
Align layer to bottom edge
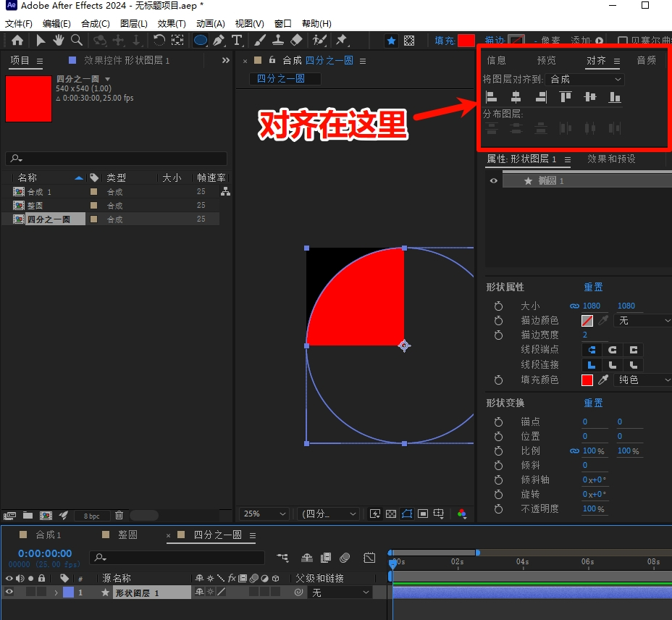615,97
